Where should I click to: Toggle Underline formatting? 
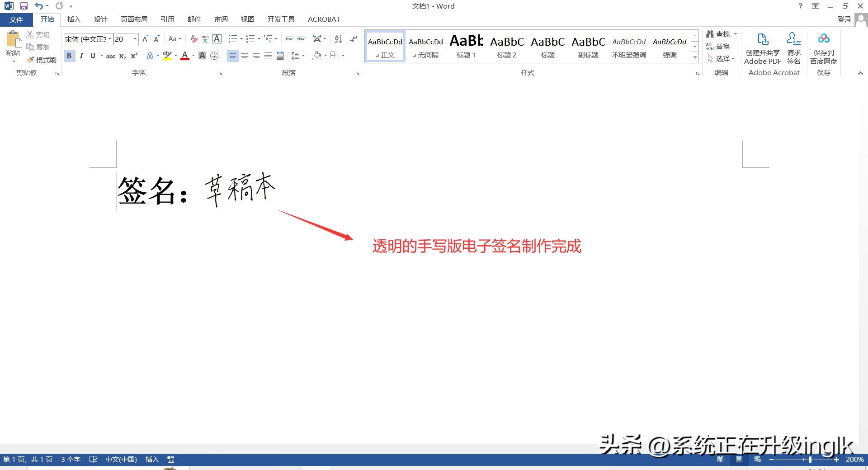pyautogui.click(x=93, y=56)
